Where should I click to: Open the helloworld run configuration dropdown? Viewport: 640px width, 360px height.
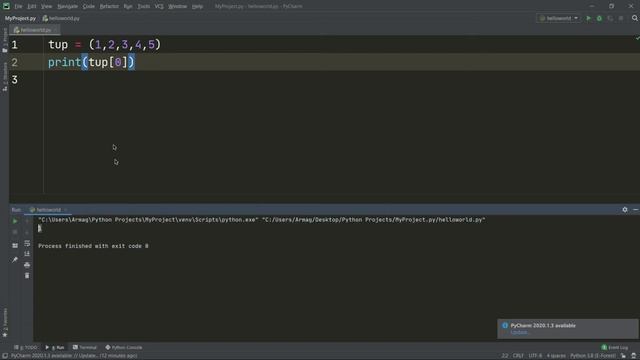pyautogui.click(x=559, y=18)
